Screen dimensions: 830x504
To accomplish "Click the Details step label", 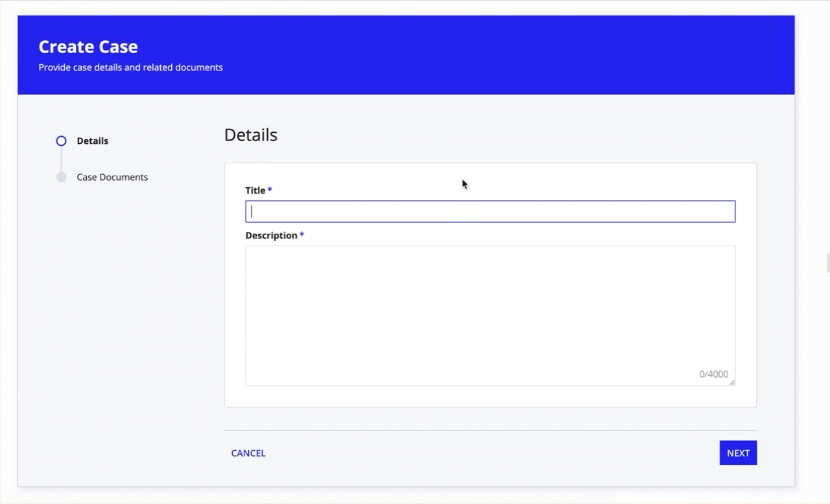I will 92,141.
